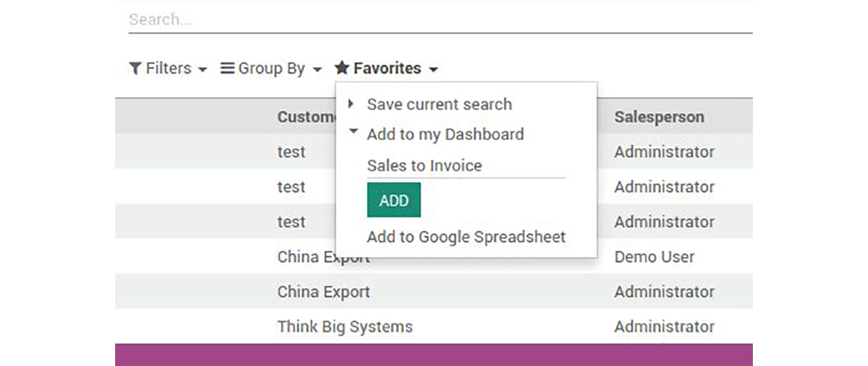Collapse the Add to my Dashboard arrow

click(353, 131)
